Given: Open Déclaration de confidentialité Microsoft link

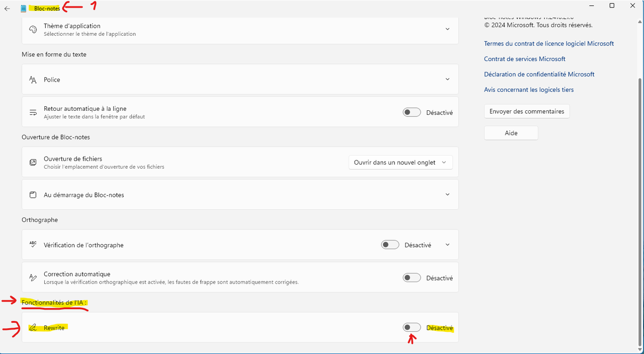Looking at the screenshot, I should point(539,75).
